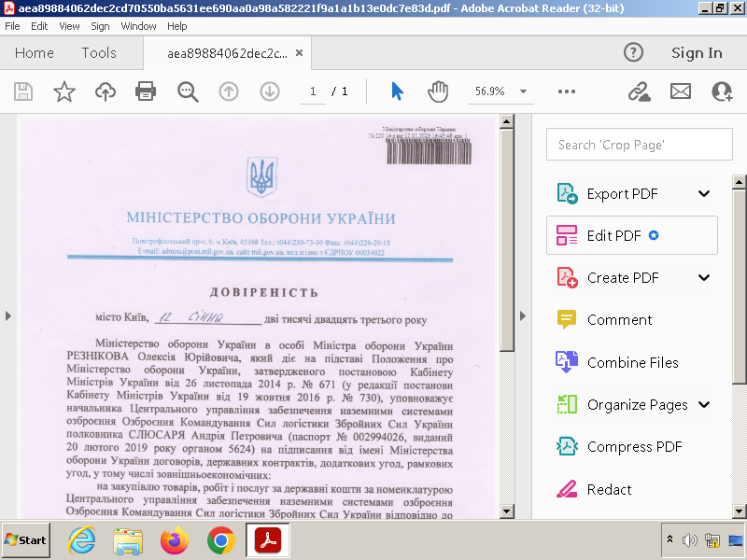Click document scrollbar up arrow

point(506,121)
